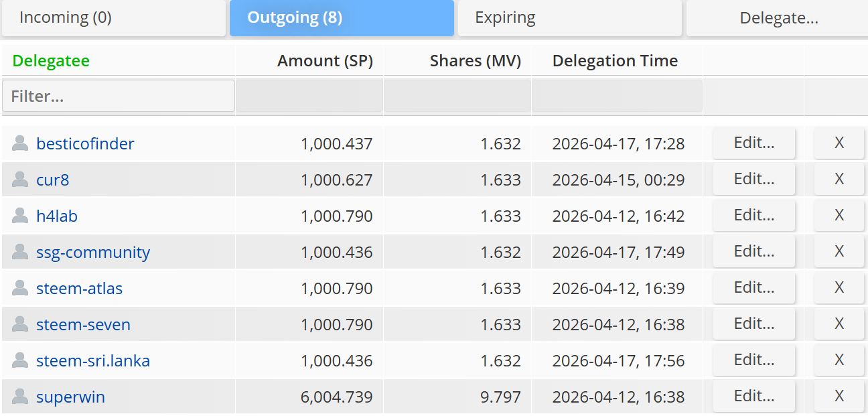This screenshot has height=416, width=868.
Task: Open the Delegate... dialog
Action: click(778, 18)
